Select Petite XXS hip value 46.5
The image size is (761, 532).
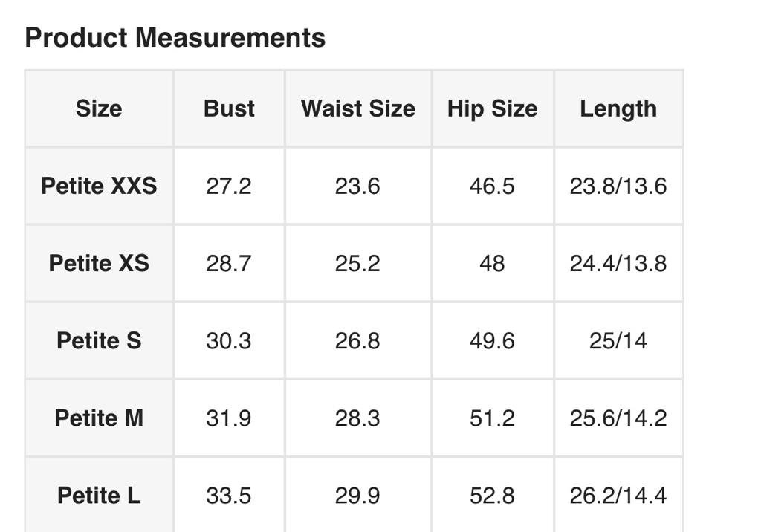click(492, 186)
